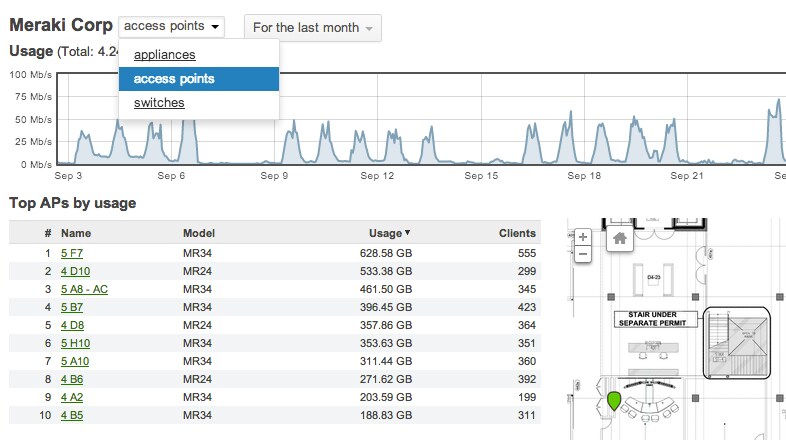The height and width of the screenshot is (440, 786).
Task: Open the 4 A2 access point link
Action: 72,397
